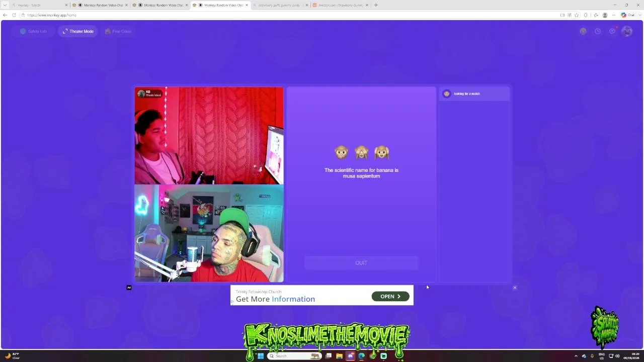Open the Windows Start menu
Viewport: 644px width, 362px height.
[261, 356]
